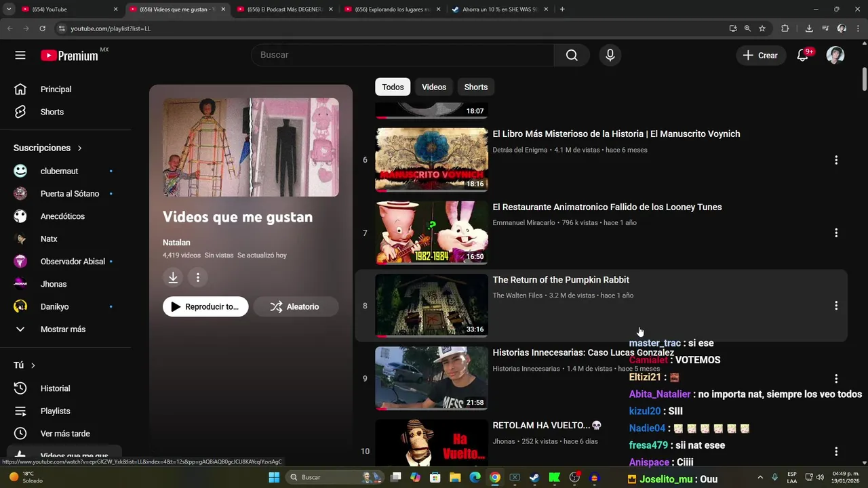Click the site info icon in address bar
868x488 pixels.
pos(62,28)
